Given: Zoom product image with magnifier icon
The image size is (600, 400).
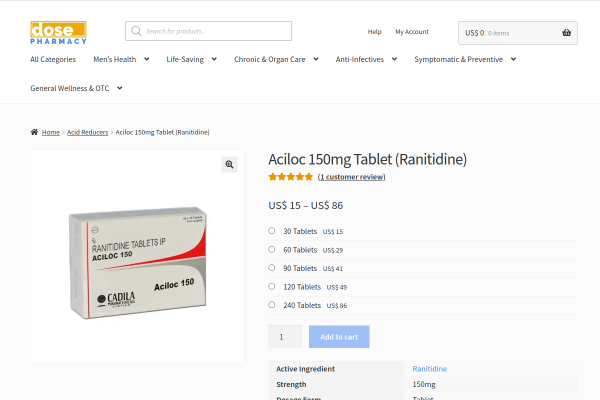Looking at the screenshot, I should (x=229, y=165).
